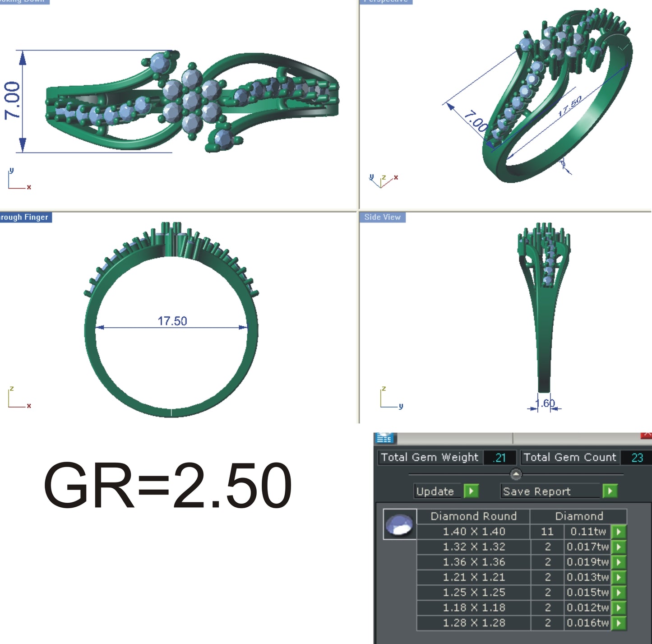Open details arrow for 1.25 X 1.25 row
The height and width of the screenshot is (644, 652).
(x=619, y=593)
